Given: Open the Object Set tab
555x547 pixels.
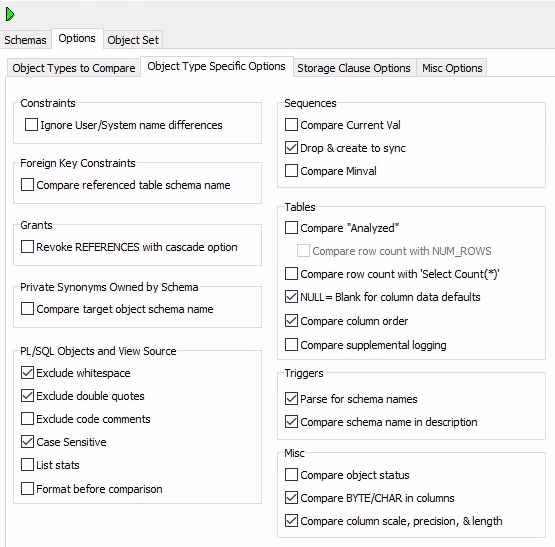Looking at the screenshot, I should [x=133, y=40].
